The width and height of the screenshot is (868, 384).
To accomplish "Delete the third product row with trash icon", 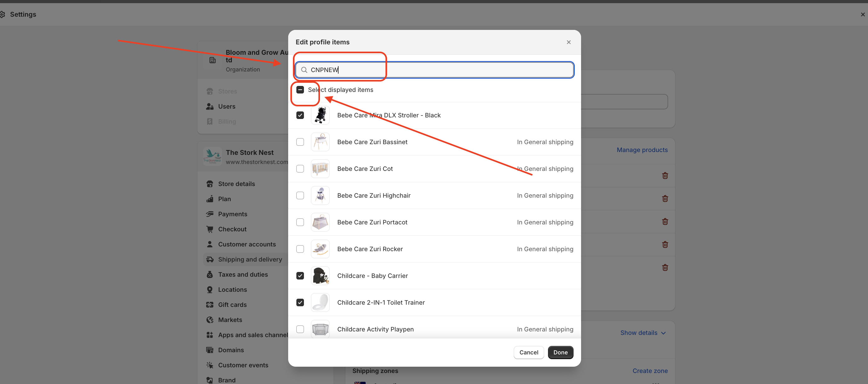I will (x=665, y=221).
